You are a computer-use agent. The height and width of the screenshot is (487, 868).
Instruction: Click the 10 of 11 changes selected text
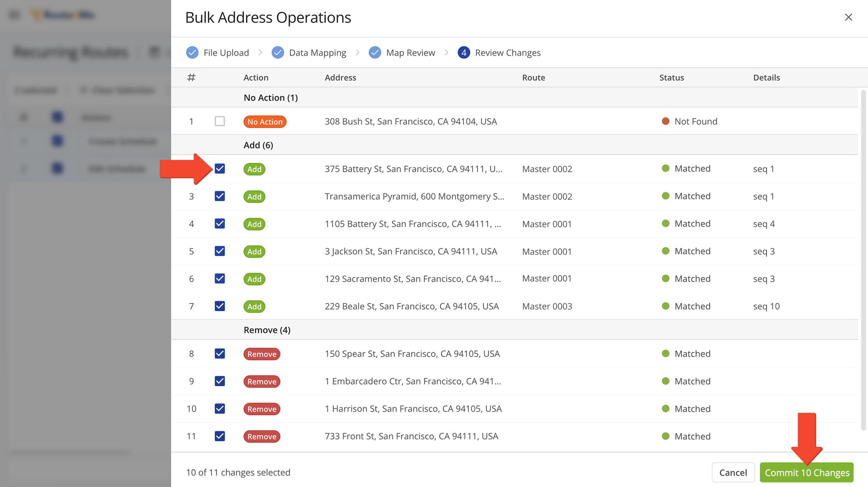pyautogui.click(x=238, y=472)
